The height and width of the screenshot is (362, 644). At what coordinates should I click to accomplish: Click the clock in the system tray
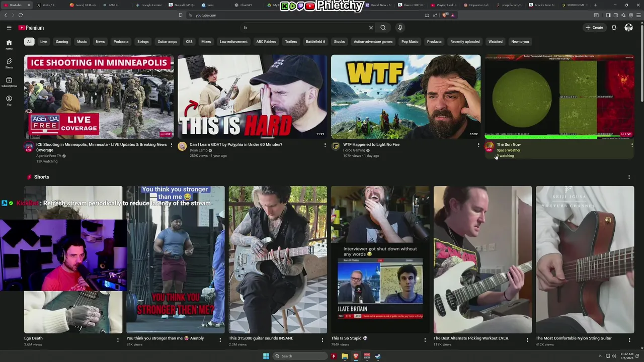pyautogui.click(x=627, y=356)
